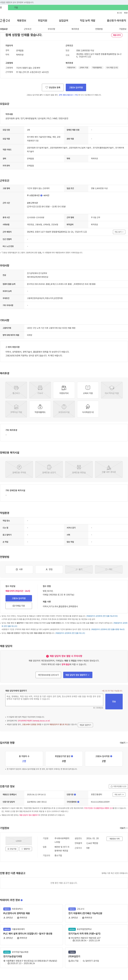Open recommended job PLC엔지니어 경력직원 채용
This screenshot has height=980, width=128.
17,913
